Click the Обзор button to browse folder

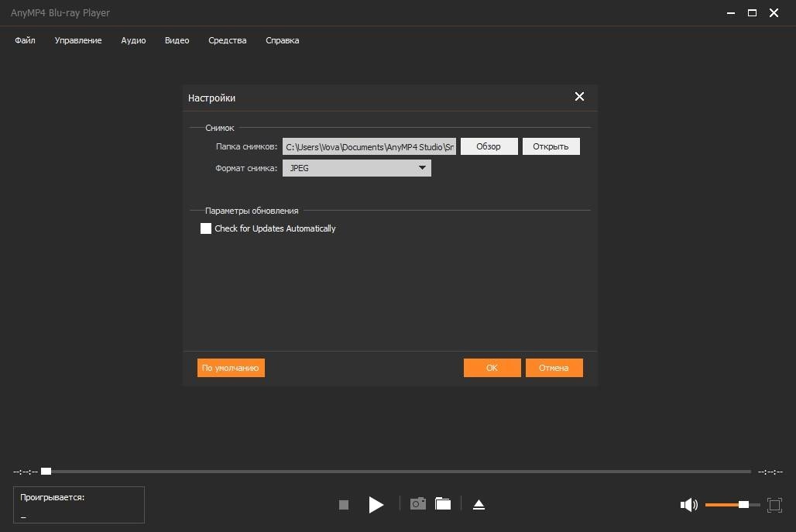click(489, 146)
